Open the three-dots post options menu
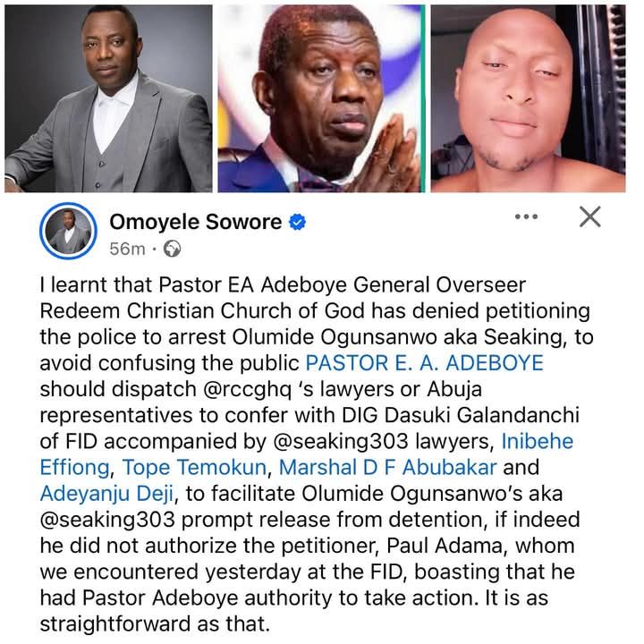The image size is (644, 644). pyautogui.click(x=526, y=216)
